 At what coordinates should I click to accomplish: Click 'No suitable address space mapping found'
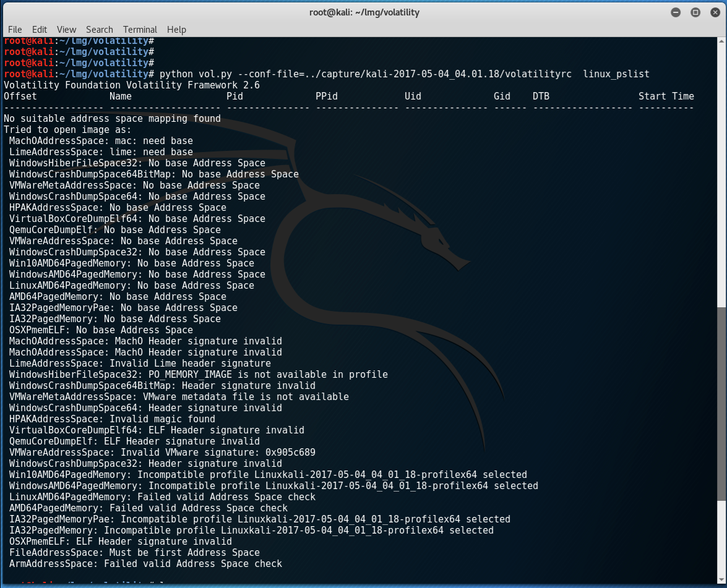pos(112,119)
